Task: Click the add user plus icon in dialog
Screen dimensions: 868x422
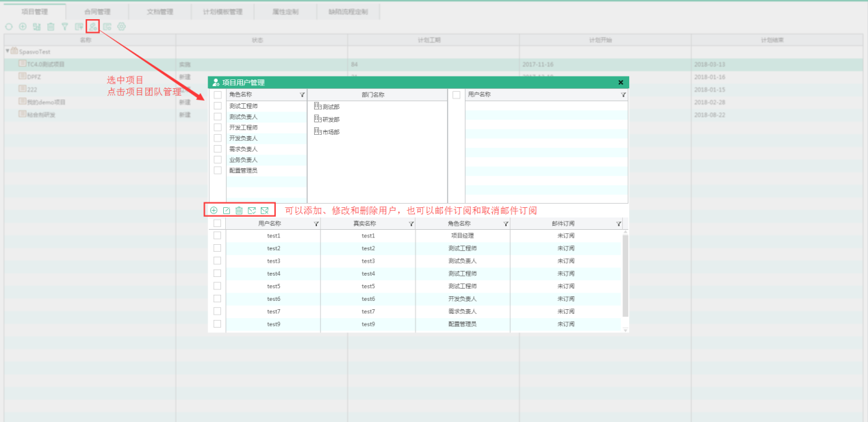Action: point(214,210)
